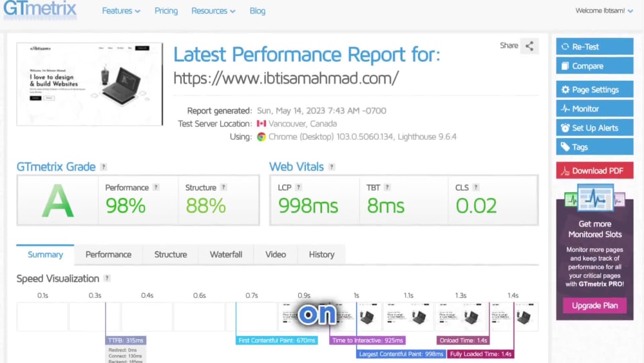Switch to the Structure tab
The image size is (644, 363).
pos(171,255)
